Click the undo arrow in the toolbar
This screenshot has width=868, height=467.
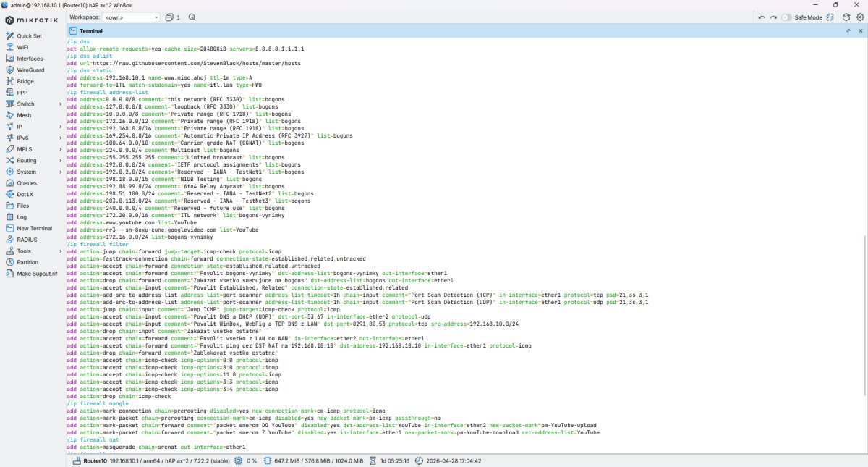762,17
